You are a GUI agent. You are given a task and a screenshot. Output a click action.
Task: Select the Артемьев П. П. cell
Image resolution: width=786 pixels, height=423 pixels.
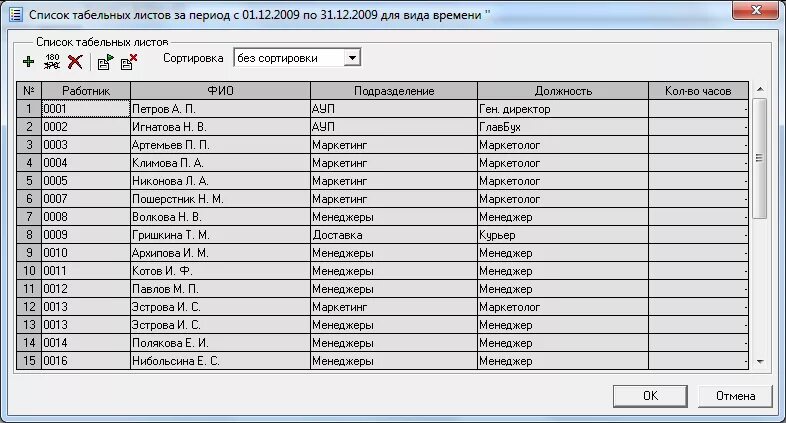click(220, 145)
